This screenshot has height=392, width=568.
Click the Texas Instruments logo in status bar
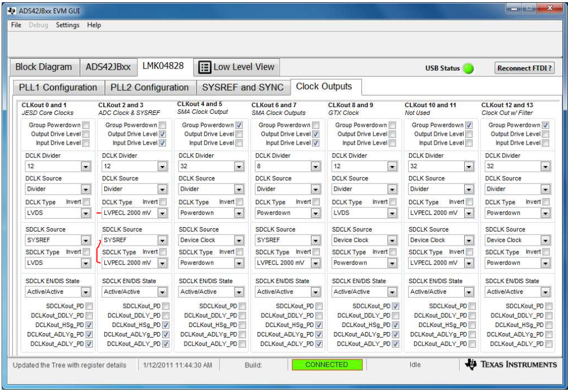point(511,365)
